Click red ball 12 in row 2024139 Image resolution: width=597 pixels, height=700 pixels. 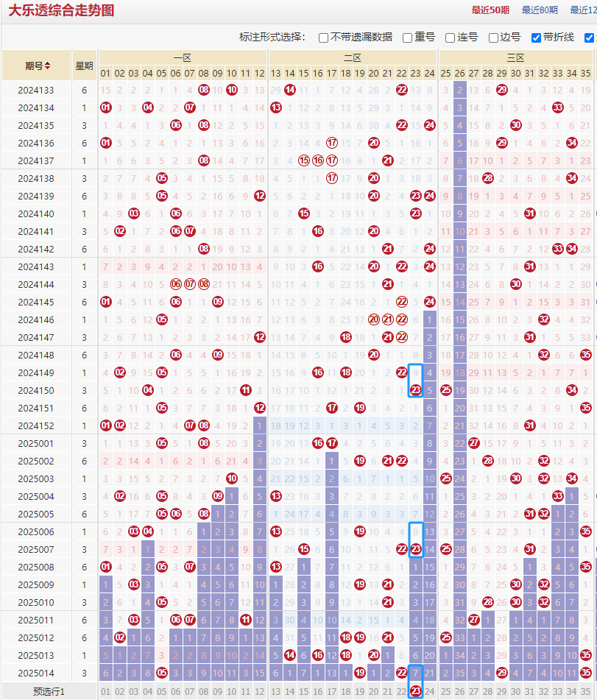[260, 196]
